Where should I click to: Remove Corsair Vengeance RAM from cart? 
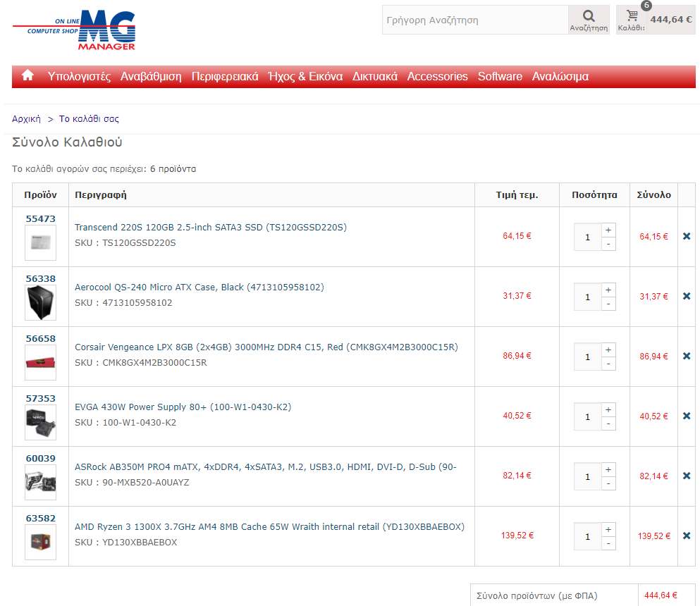coord(687,356)
